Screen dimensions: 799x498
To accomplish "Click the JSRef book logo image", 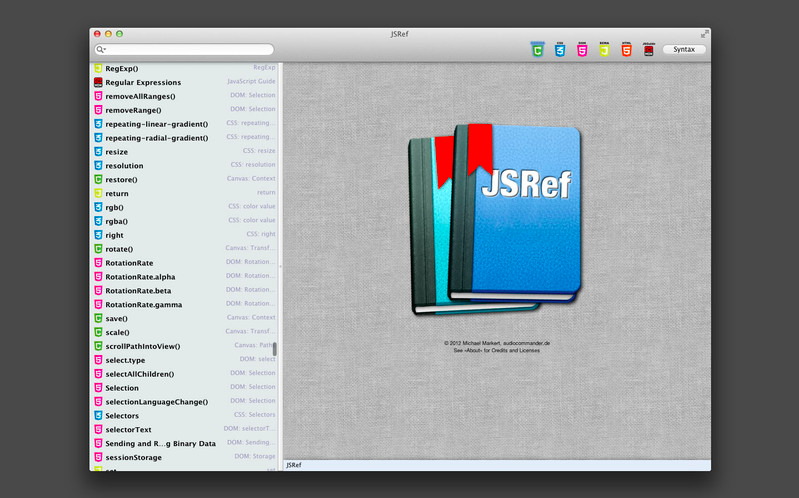I will (x=496, y=214).
